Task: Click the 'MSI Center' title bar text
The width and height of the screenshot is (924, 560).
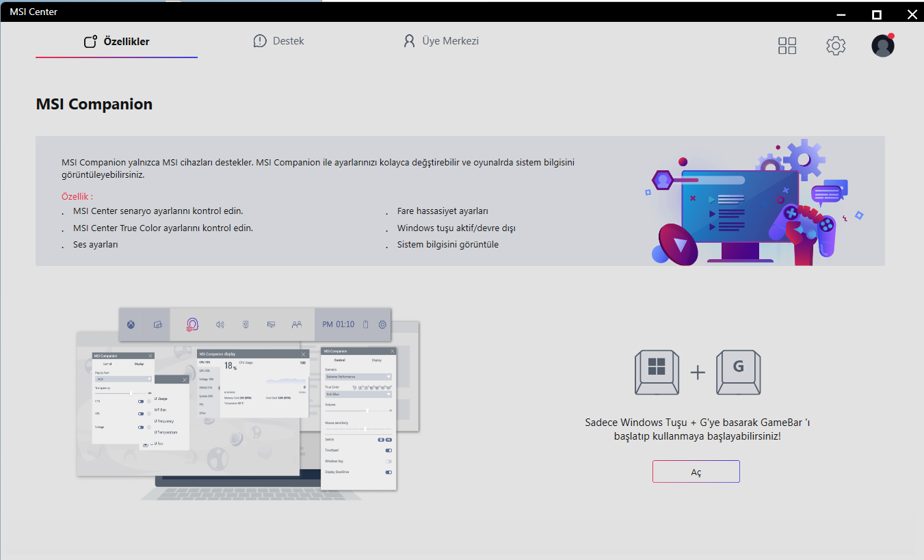Action: (x=34, y=12)
